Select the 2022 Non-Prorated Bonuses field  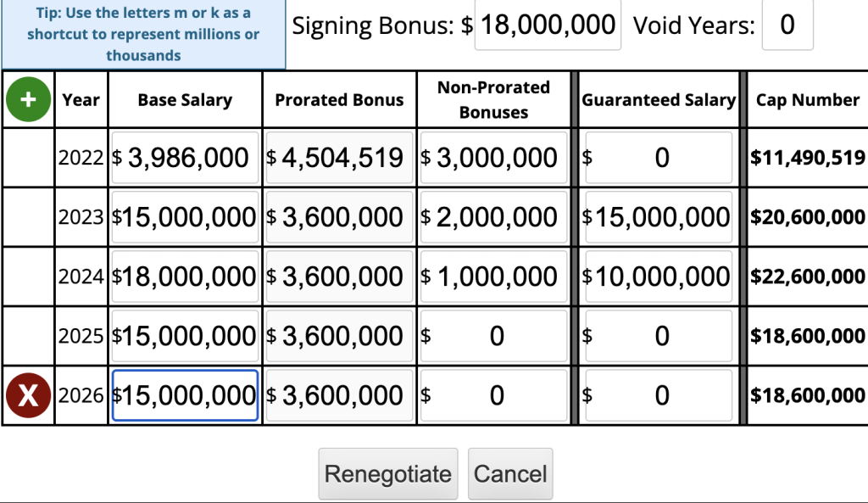pyautogui.click(x=494, y=158)
